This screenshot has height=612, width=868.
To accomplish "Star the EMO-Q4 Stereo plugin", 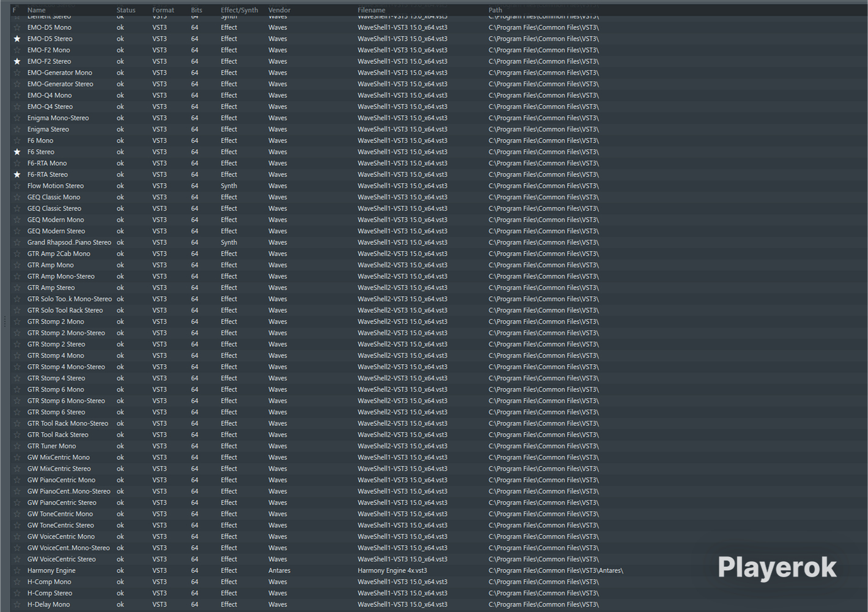I will click(17, 106).
